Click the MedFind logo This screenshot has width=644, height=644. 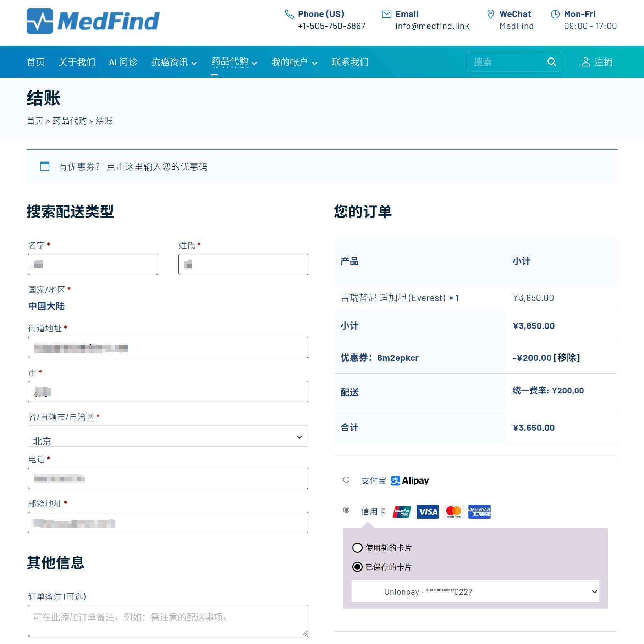(93, 21)
